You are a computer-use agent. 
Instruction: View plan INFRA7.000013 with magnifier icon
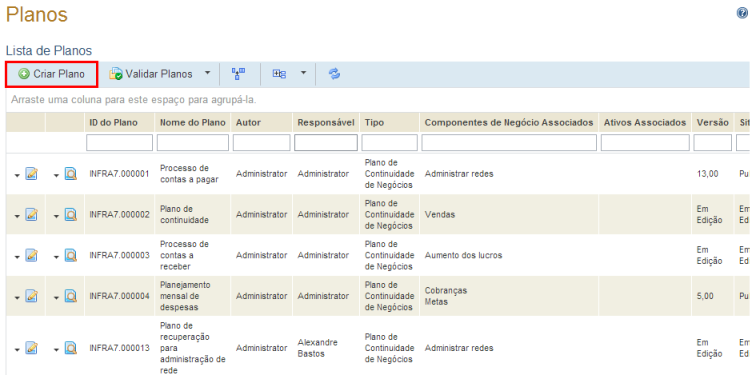[71, 348]
